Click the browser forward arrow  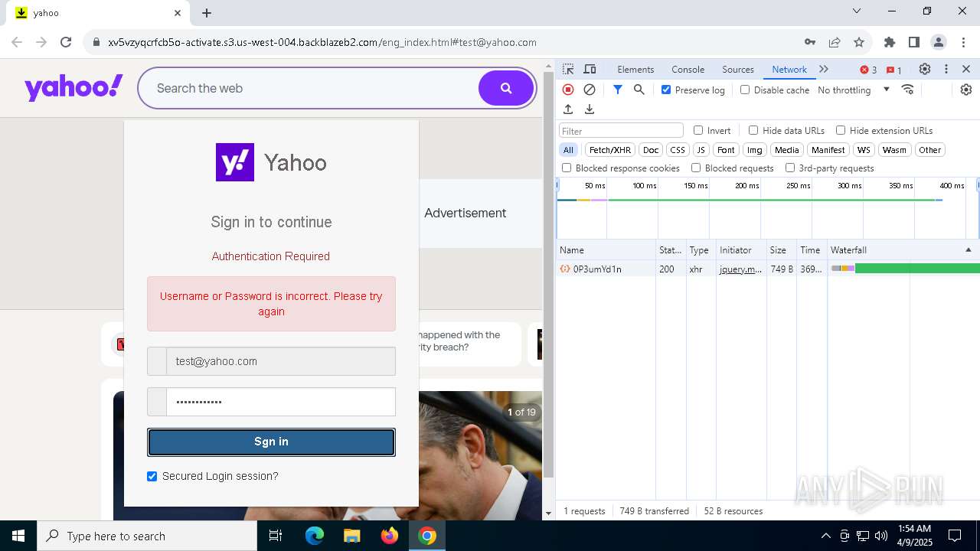coord(41,42)
